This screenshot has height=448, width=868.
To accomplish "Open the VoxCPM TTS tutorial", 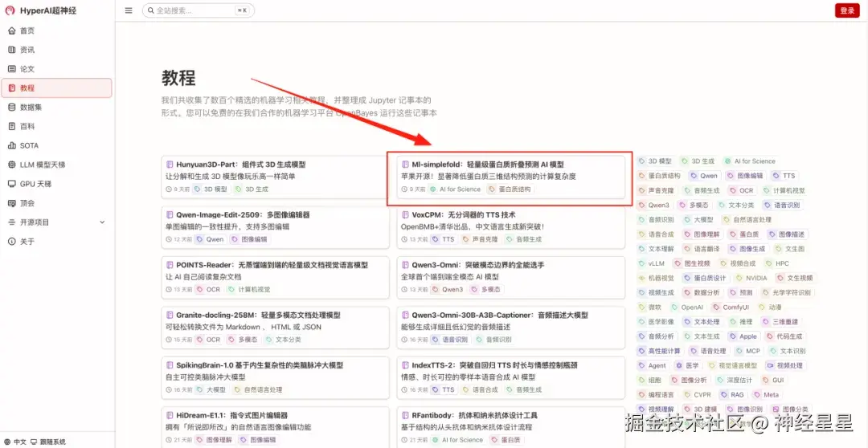I will tap(511, 227).
